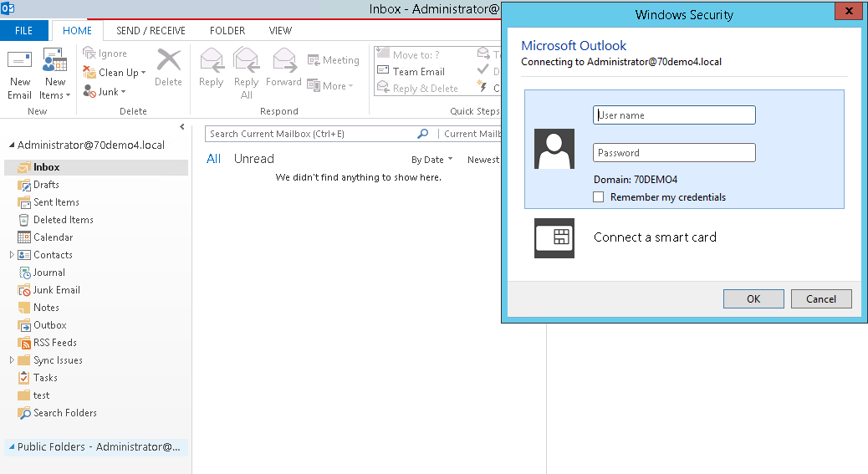Viewport: 868px width, 474px height.
Task: Open the Junk dropdown
Action: click(x=123, y=92)
